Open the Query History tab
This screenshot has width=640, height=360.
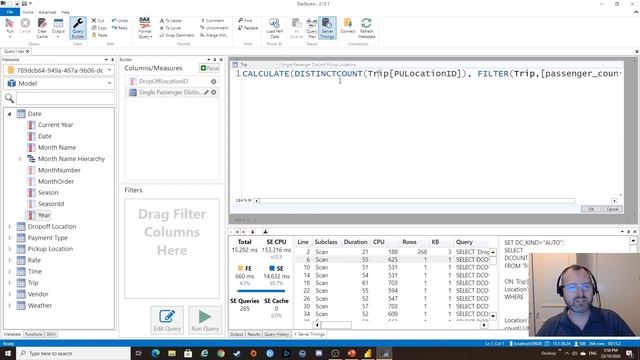pos(277,334)
